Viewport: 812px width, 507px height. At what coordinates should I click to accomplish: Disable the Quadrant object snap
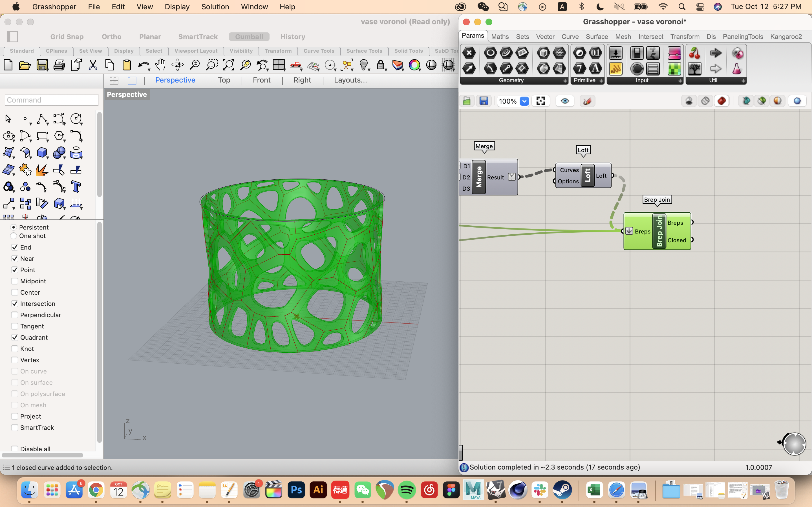click(15, 337)
